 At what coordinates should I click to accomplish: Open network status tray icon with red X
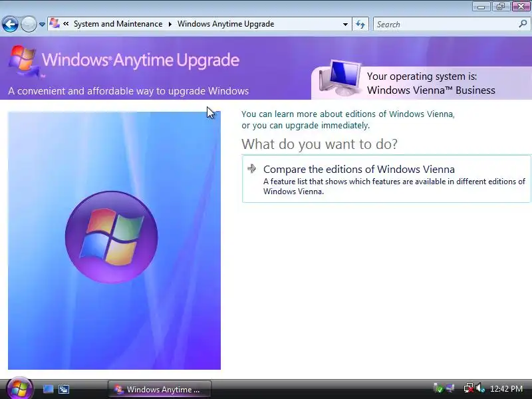pyautogui.click(x=469, y=388)
